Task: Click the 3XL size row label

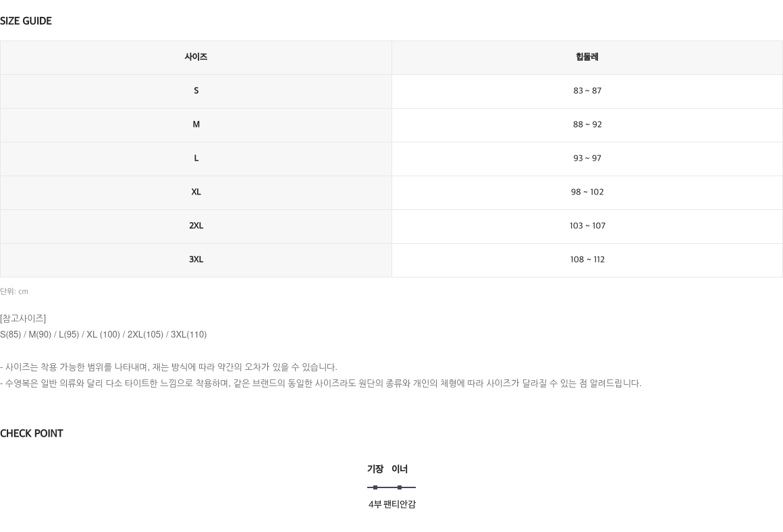Action: pyautogui.click(x=196, y=259)
